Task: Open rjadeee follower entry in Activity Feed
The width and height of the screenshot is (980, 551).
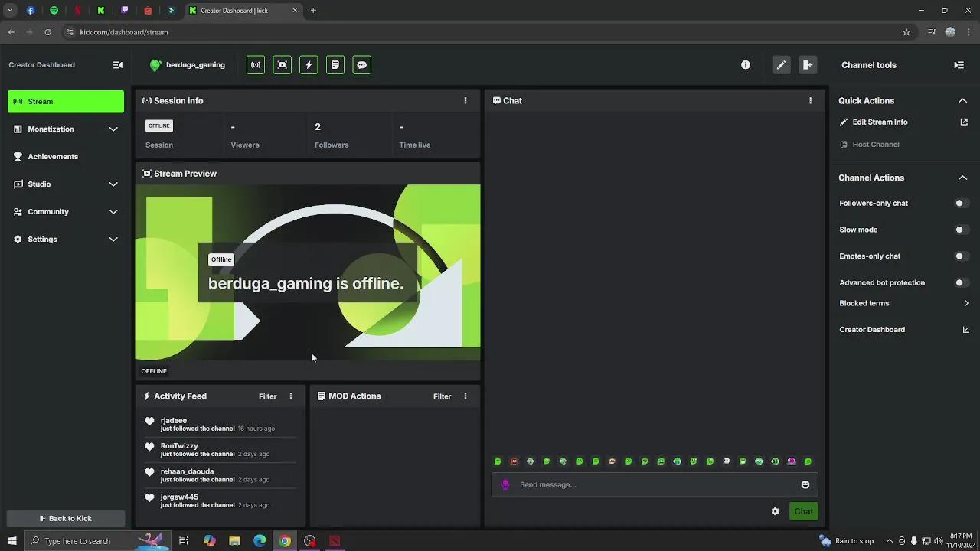Action: 220,424
